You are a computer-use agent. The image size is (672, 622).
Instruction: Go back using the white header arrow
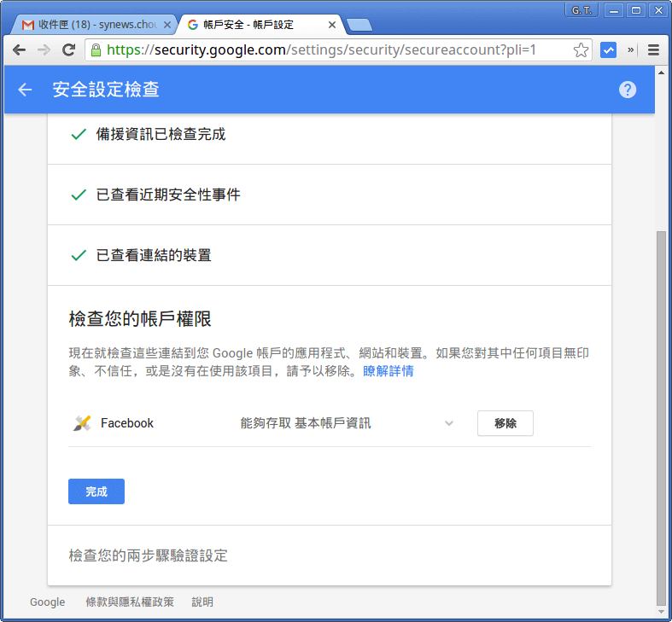(25, 90)
